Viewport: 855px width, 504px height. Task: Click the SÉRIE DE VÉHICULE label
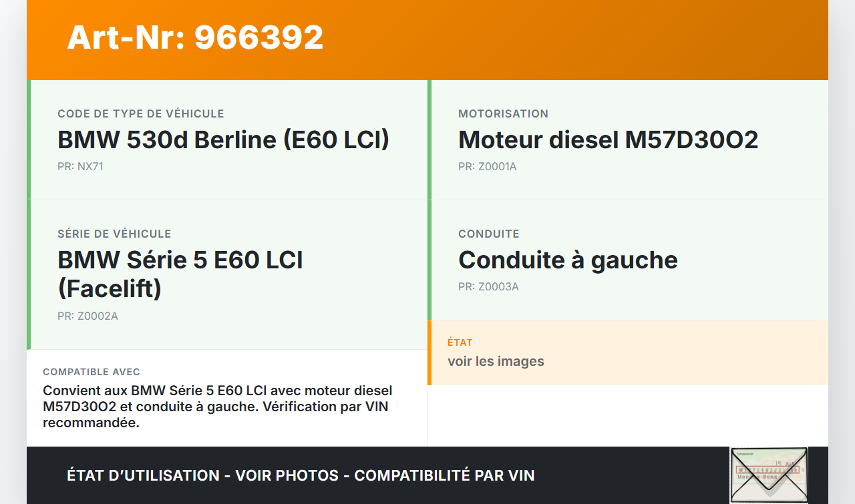[114, 234]
